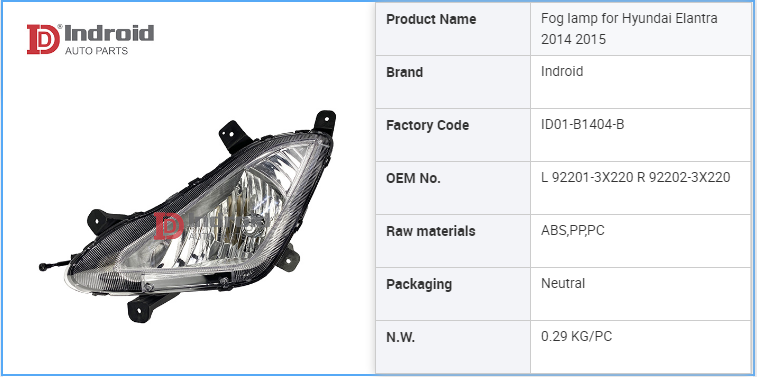Image resolution: width=757 pixels, height=377 pixels.
Task: Click the Indroid Auto Parts logo
Action: (x=90, y=39)
